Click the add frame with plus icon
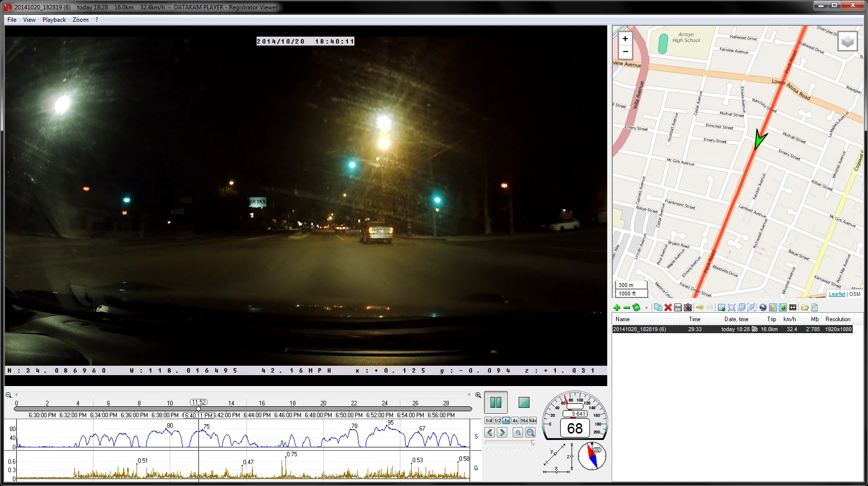This screenshot has width=868, height=486. [722, 307]
